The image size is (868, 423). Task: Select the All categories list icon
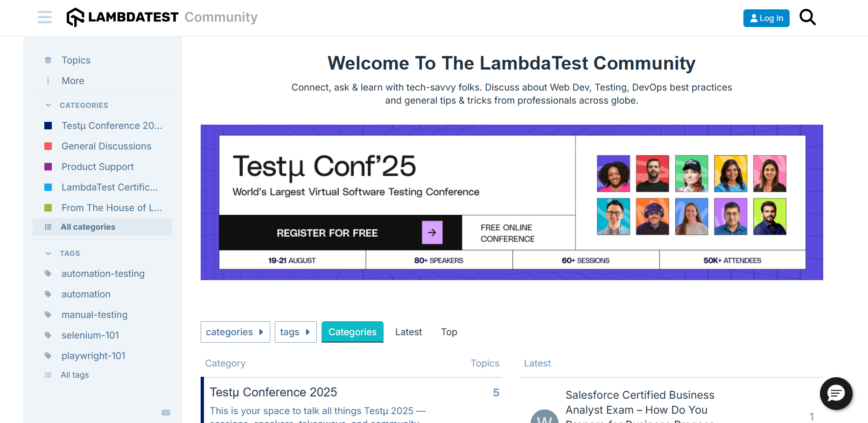(48, 226)
